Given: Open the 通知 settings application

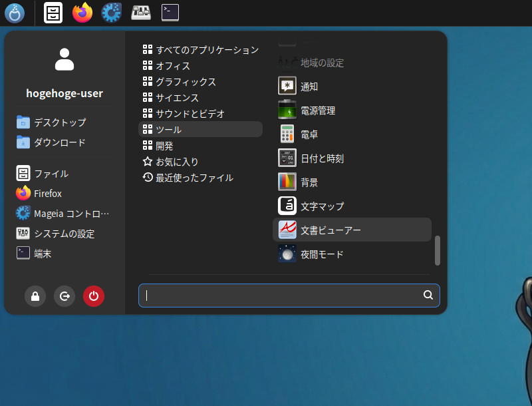Looking at the screenshot, I should pyautogui.click(x=352, y=87).
